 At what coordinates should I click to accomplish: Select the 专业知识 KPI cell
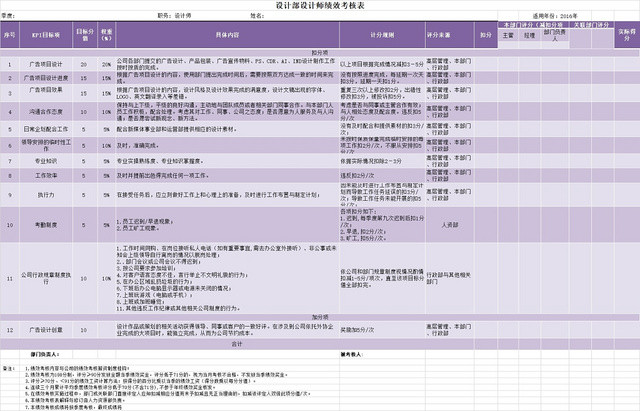pyautogui.click(x=46, y=161)
